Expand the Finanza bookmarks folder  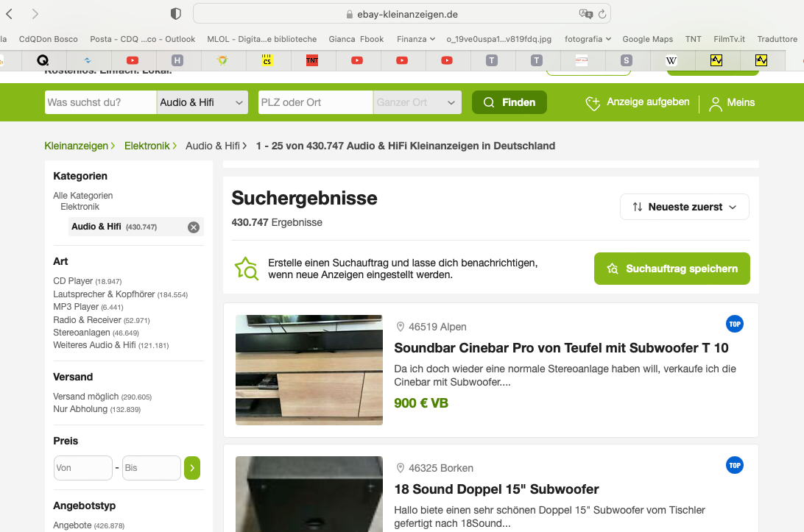click(416, 39)
